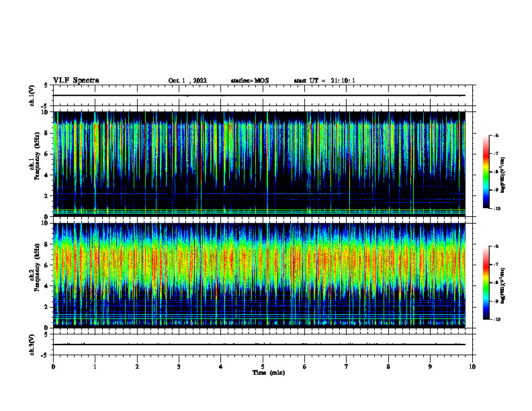Click the 'station=MOS' header label
532x411 pixels.
(250, 81)
